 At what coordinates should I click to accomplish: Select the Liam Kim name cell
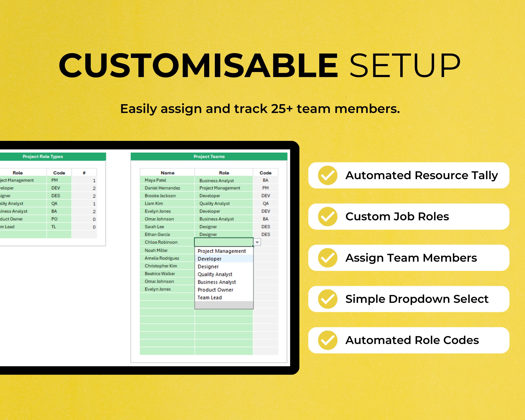[x=167, y=203]
